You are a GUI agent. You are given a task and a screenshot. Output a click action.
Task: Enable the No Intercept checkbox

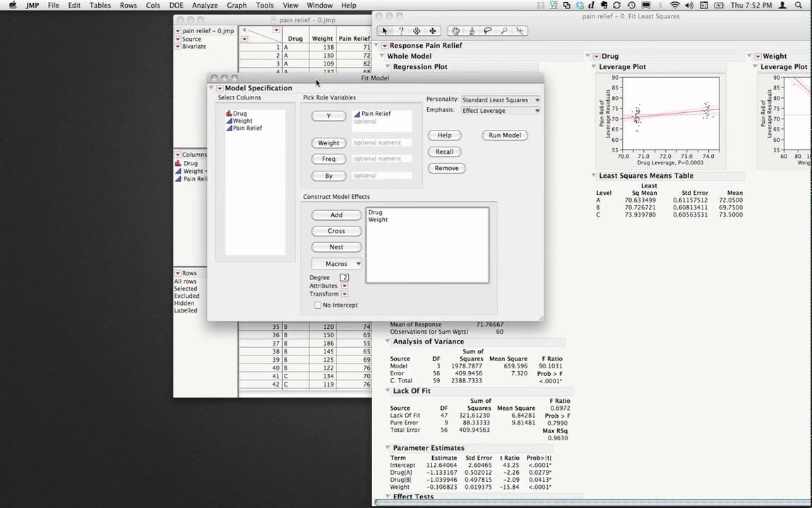click(318, 306)
